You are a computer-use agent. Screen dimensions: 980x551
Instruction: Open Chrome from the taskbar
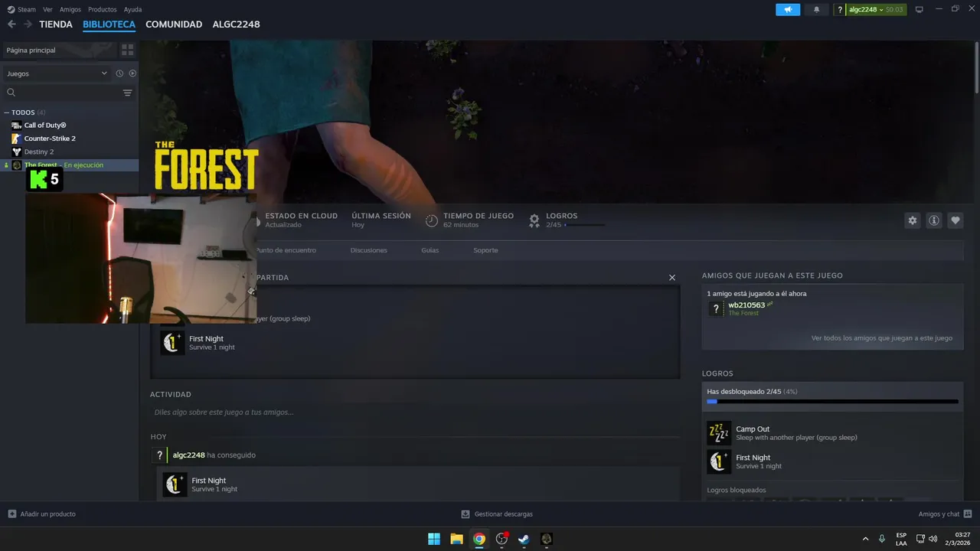[479, 539]
